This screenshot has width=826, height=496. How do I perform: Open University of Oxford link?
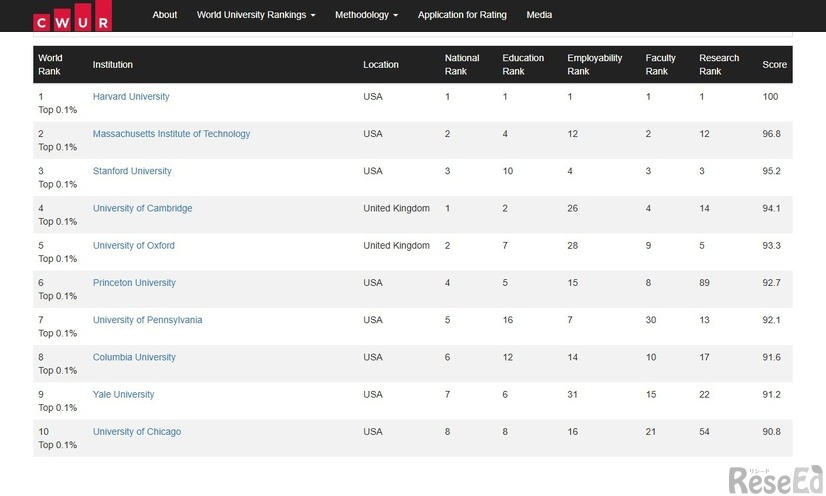(134, 245)
